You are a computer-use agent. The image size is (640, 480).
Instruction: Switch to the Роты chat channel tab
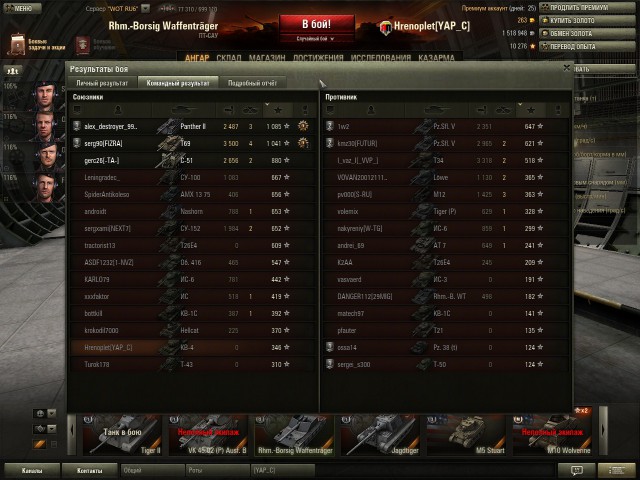pos(218,470)
